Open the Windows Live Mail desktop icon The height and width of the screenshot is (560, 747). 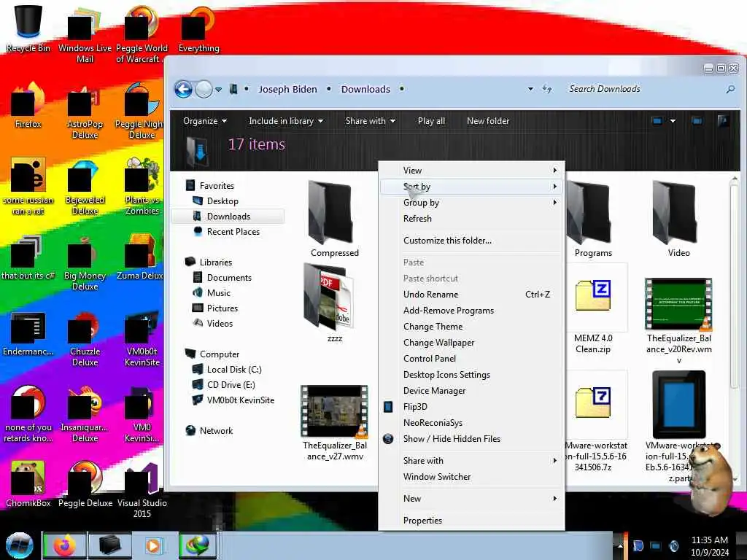[x=85, y=34]
